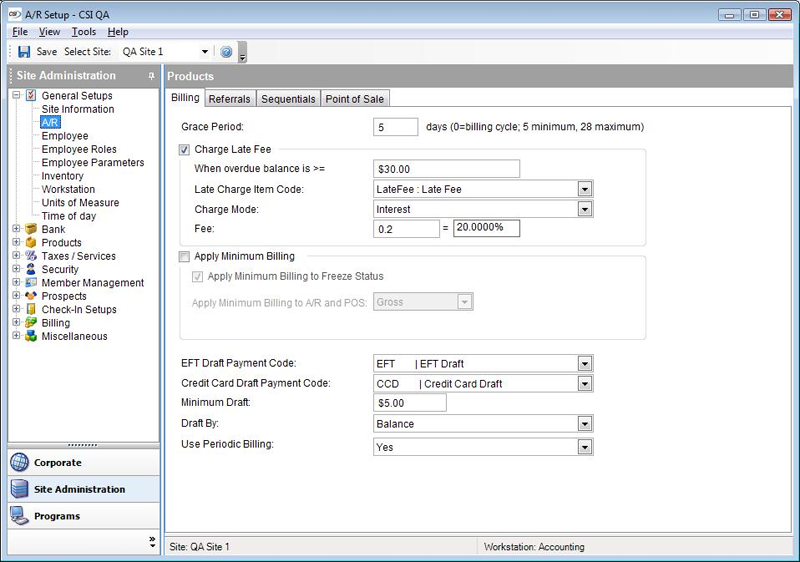Open the Charge Mode dropdown
Image resolution: width=800 pixels, height=562 pixels.
tap(585, 209)
